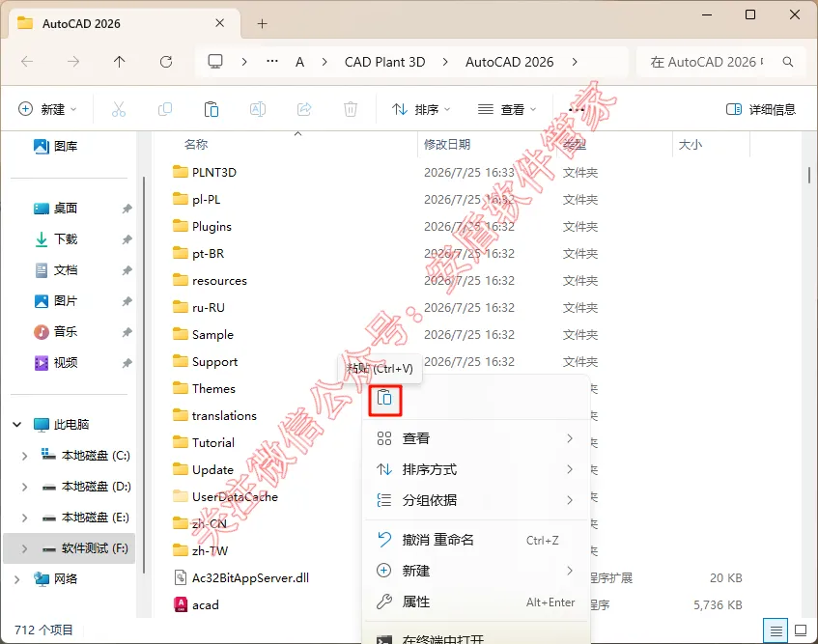Screen dimensions: 818x644
Task: Select the PLNT3D folder
Action: (x=205, y=172)
